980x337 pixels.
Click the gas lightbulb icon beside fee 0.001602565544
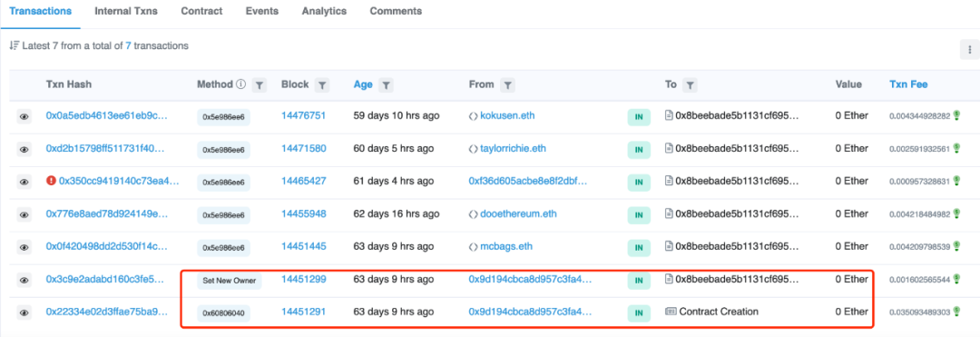[956, 279]
